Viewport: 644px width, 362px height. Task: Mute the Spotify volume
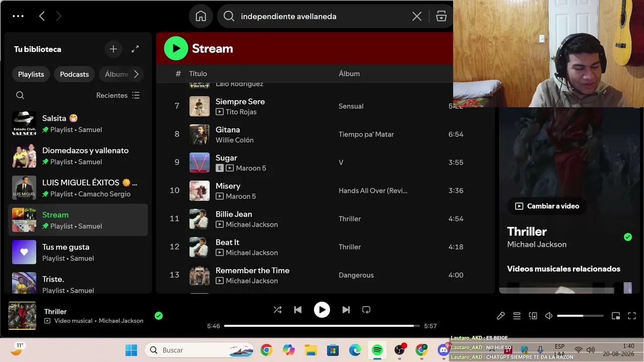549,316
